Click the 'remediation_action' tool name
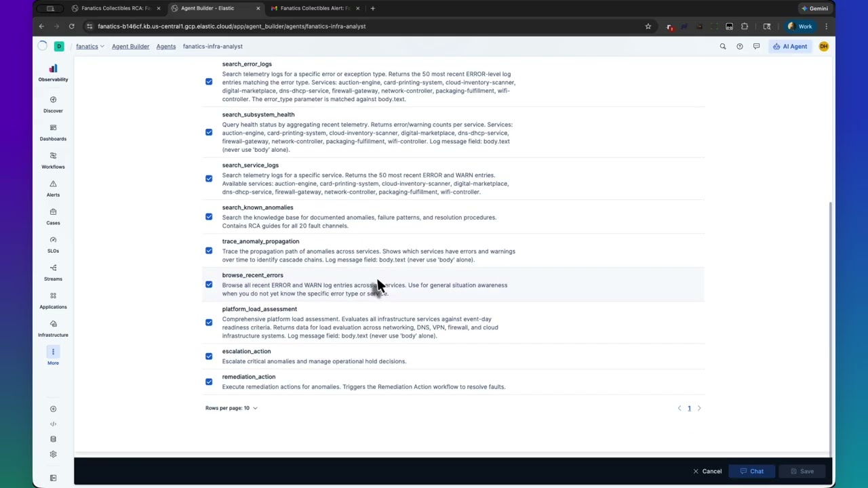 [x=249, y=377]
